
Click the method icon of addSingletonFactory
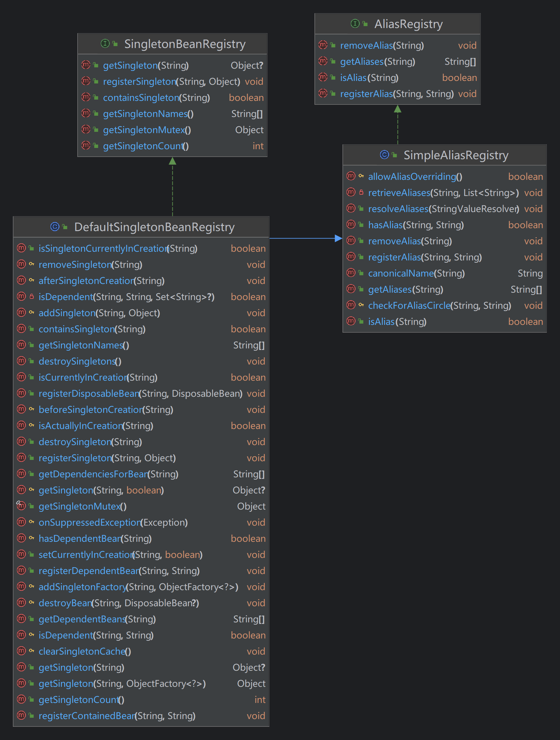[x=21, y=586]
